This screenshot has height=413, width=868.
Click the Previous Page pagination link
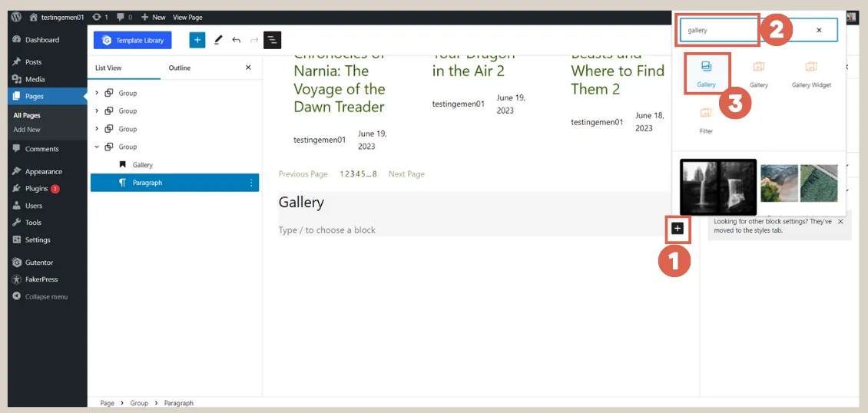(303, 174)
